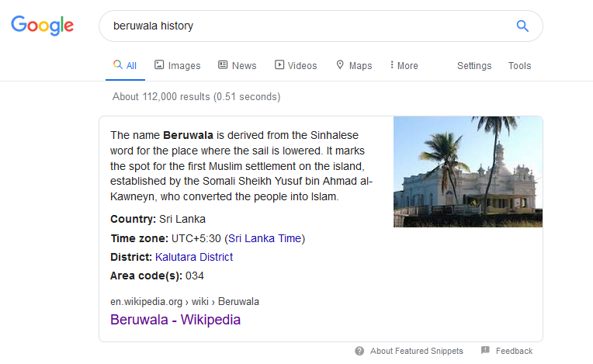Switch to the Images tab label

[184, 66]
